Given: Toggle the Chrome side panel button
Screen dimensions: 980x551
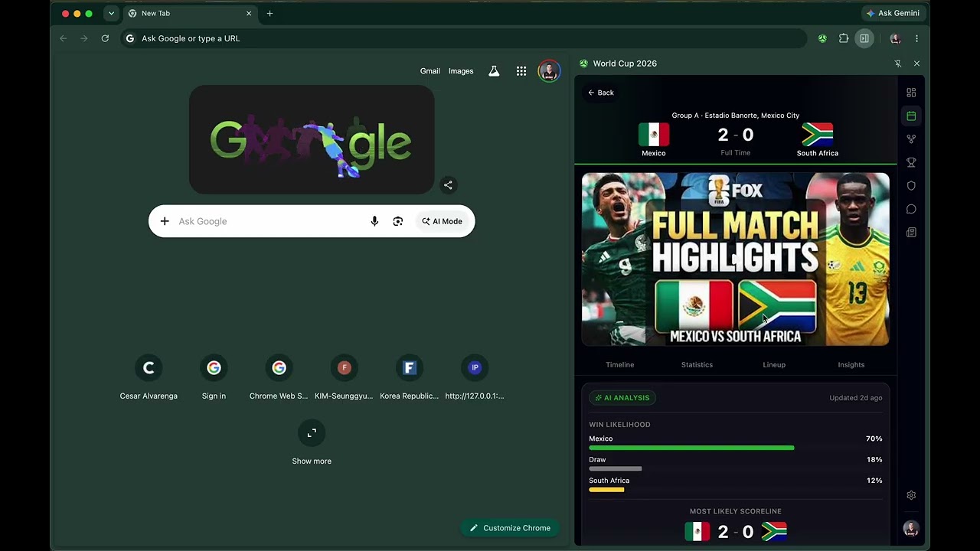Looking at the screenshot, I should coord(864,38).
